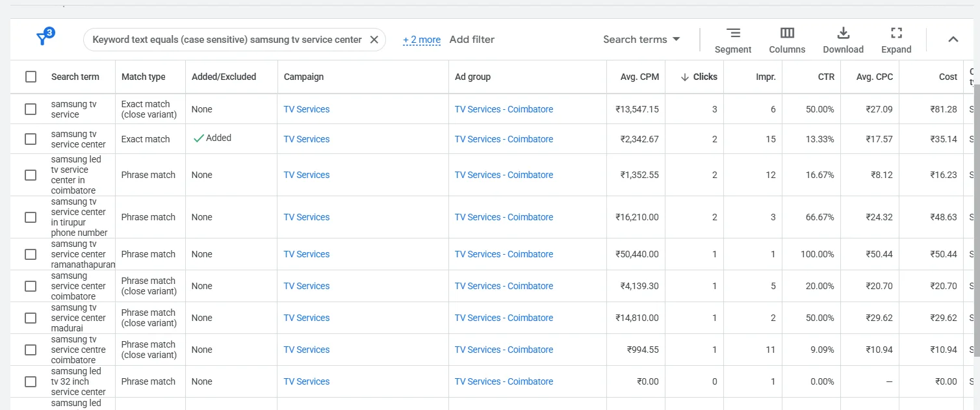
Task: Sort by Search term column header
Action: tap(75, 77)
